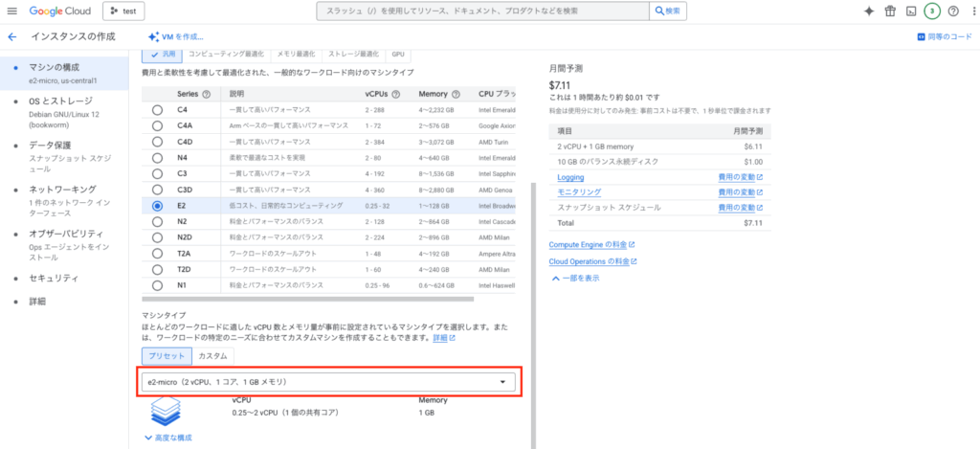Click the 同等のコード button

[x=944, y=36]
